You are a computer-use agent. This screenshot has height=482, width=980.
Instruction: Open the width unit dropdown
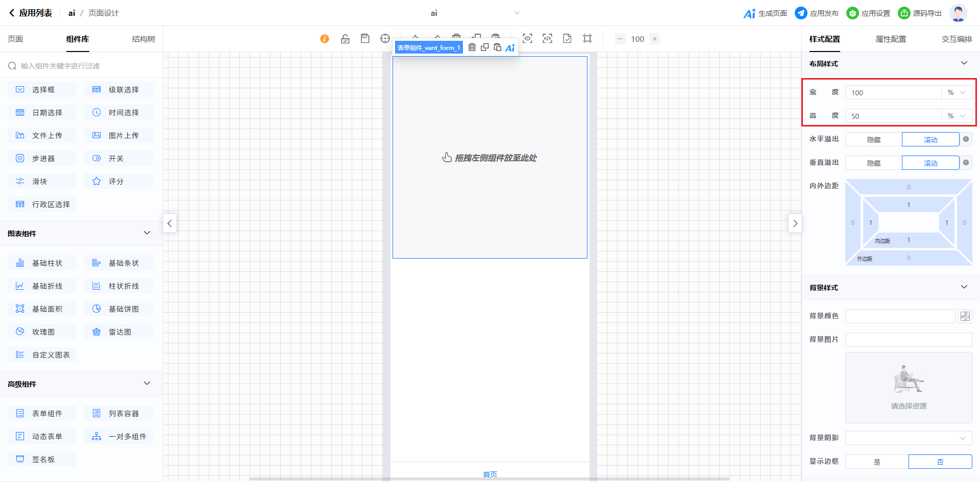pyautogui.click(x=956, y=93)
